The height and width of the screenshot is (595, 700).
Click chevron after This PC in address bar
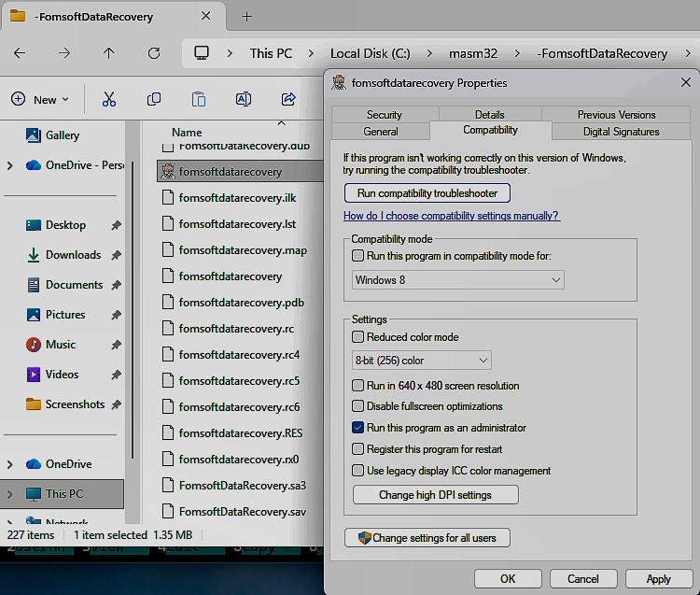[x=311, y=53]
